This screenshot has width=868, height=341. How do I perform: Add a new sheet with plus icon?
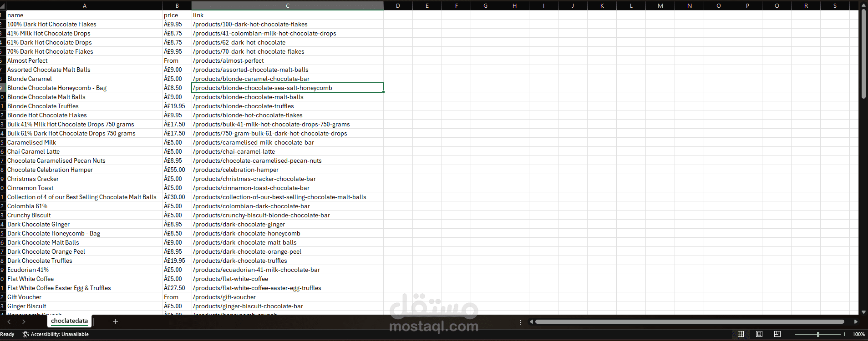pos(115,321)
